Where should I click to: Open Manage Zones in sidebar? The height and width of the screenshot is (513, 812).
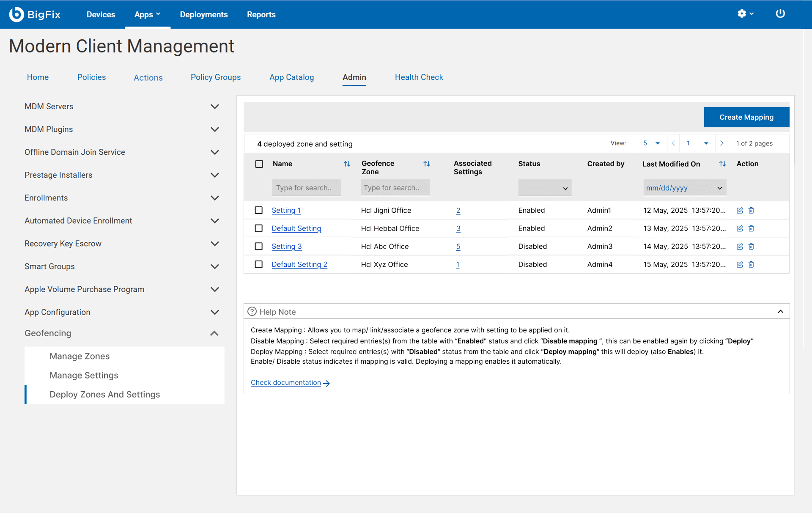(80, 356)
